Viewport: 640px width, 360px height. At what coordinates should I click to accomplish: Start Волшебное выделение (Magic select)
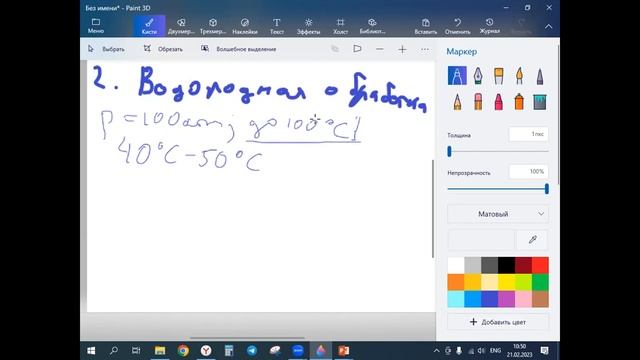point(239,49)
